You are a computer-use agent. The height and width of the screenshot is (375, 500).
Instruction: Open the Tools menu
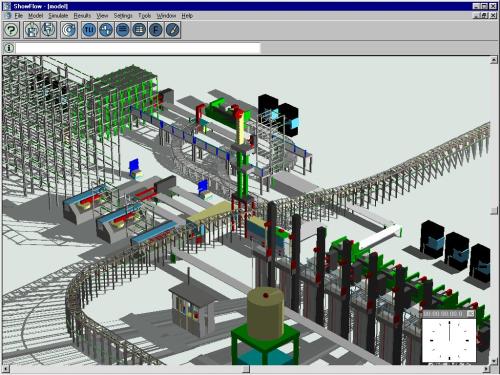point(145,16)
